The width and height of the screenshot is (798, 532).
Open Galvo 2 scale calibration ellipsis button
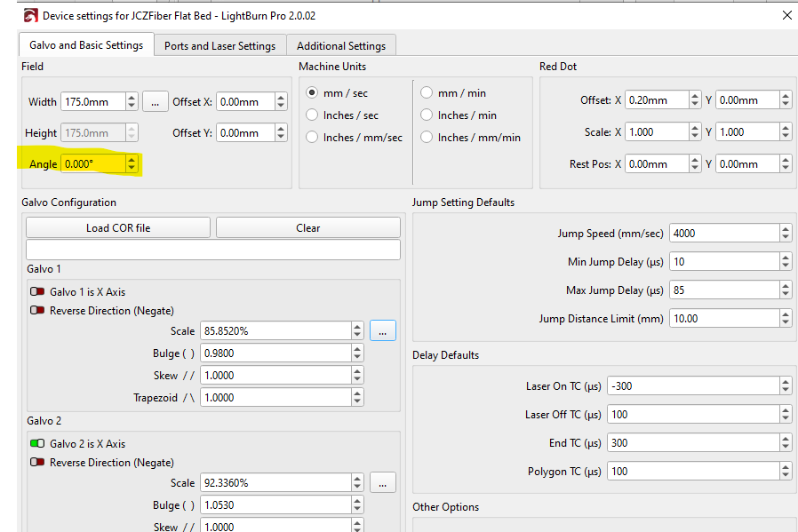(382, 483)
